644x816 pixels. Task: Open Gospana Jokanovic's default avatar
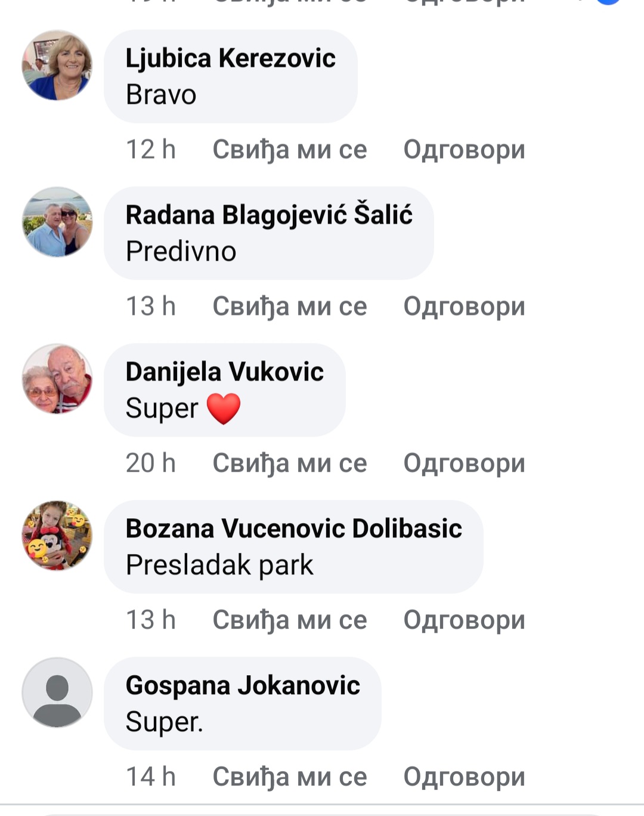coord(57,693)
